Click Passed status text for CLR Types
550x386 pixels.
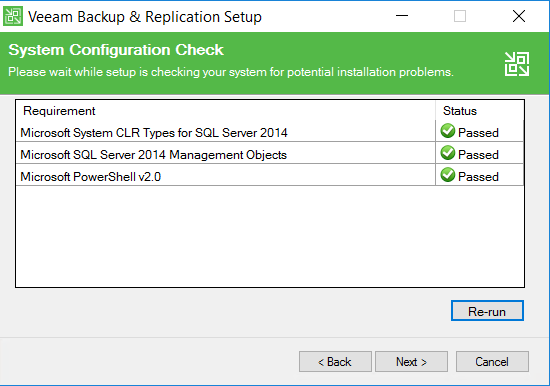478,133
